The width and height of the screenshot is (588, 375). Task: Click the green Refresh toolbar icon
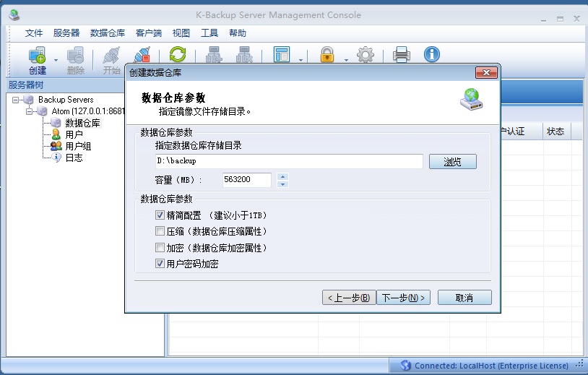(x=177, y=55)
